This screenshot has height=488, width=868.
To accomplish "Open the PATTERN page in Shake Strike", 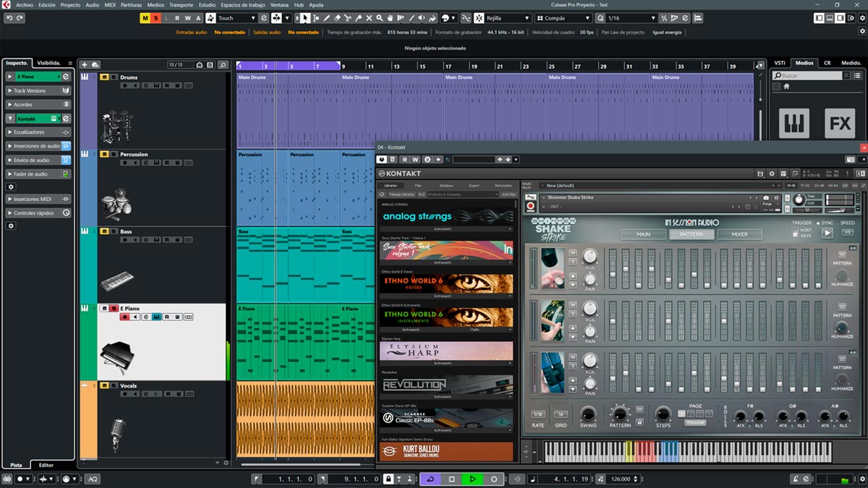I will [x=692, y=234].
